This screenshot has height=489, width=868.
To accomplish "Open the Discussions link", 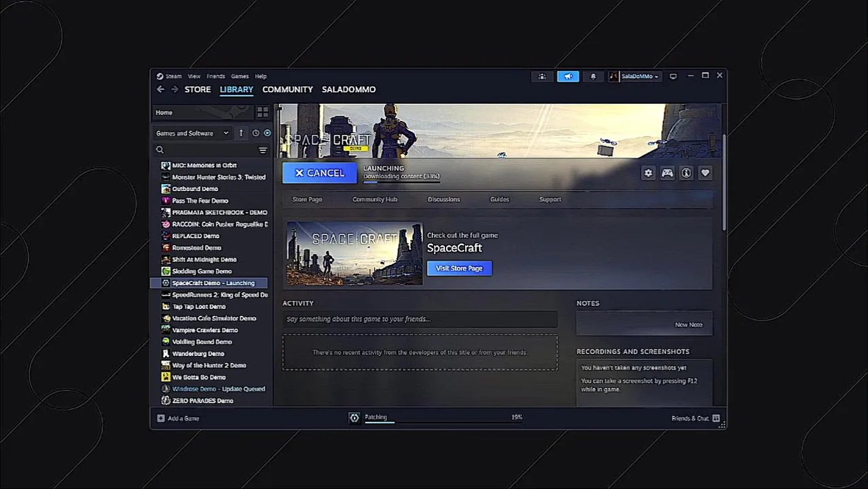I will 444,199.
